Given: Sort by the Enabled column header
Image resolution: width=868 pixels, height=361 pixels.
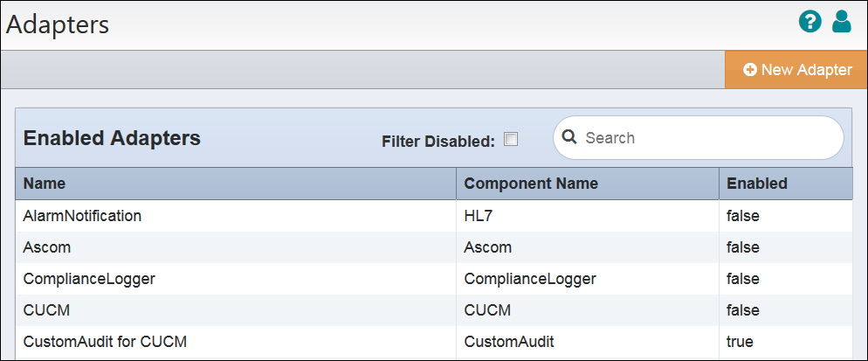Looking at the screenshot, I should (756, 184).
